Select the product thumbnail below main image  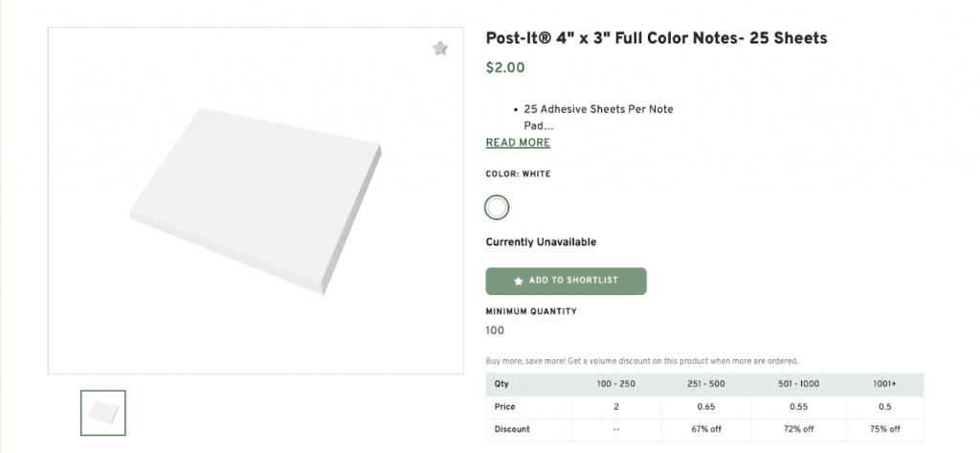(x=103, y=413)
